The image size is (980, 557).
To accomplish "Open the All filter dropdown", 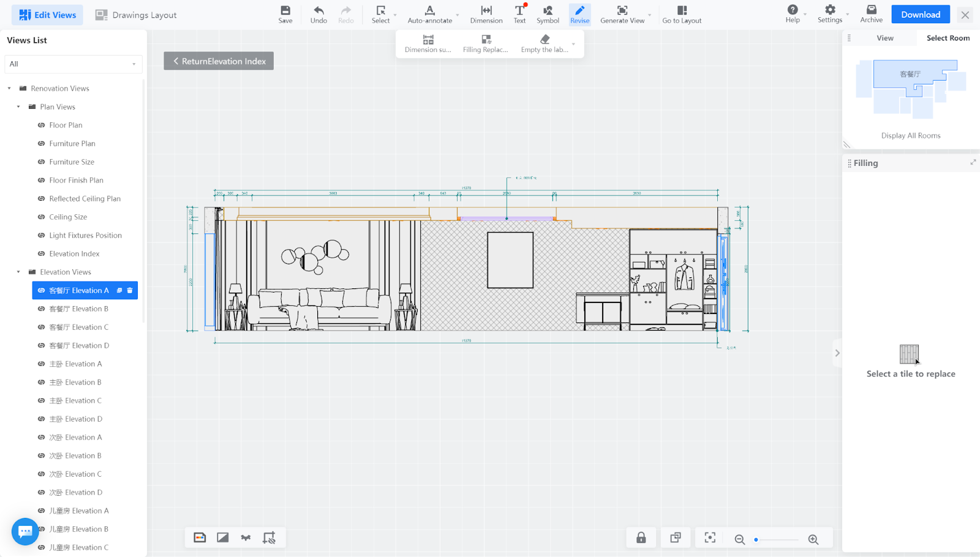I will pyautogui.click(x=73, y=64).
